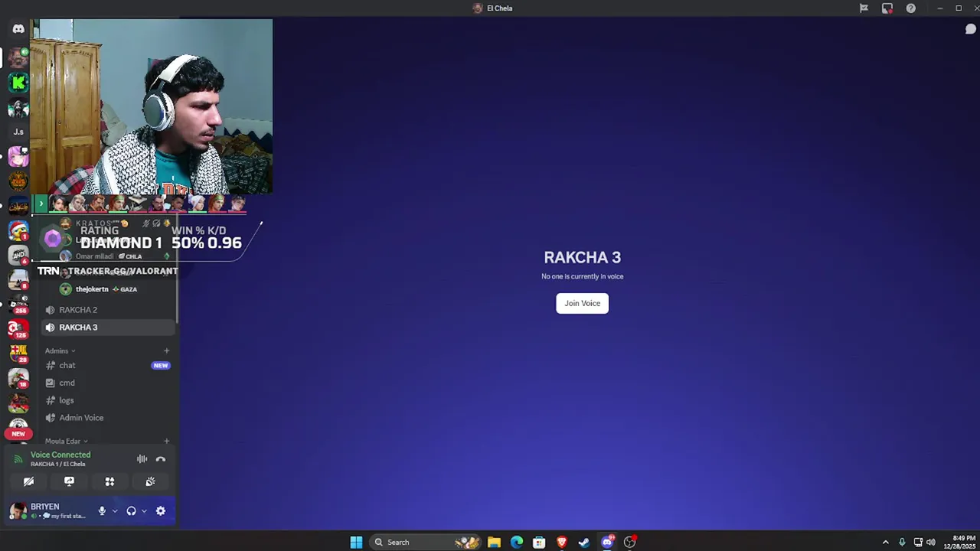Mute the microphone for BR1YEN
The width and height of the screenshot is (980, 551).
[102, 511]
